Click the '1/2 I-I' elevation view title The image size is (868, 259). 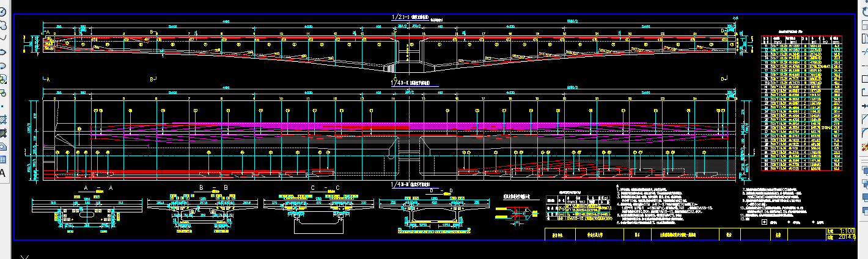click(x=411, y=17)
